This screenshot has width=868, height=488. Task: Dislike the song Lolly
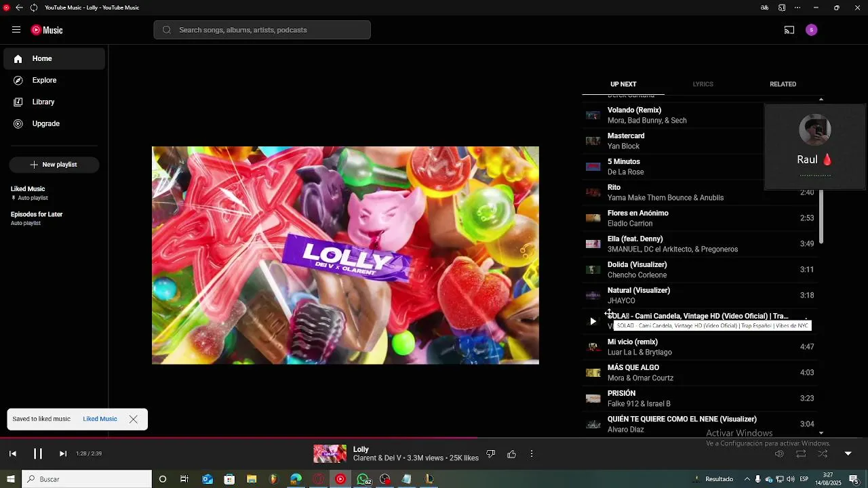(491, 453)
